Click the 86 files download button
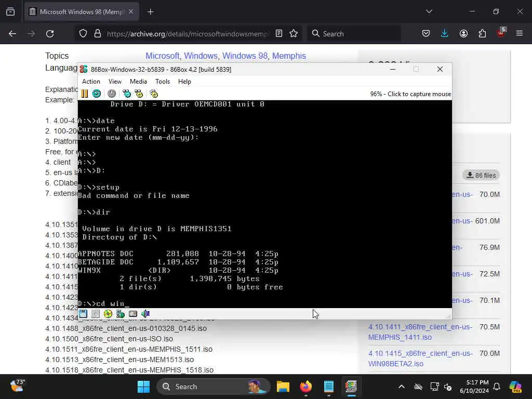The image size is (532, 399). (x=481, y=175)
